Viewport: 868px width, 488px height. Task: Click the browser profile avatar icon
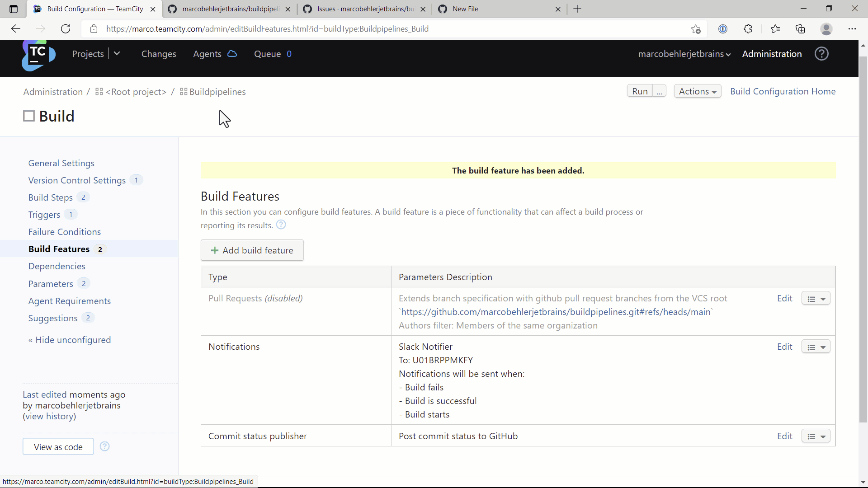coord(826,28)
